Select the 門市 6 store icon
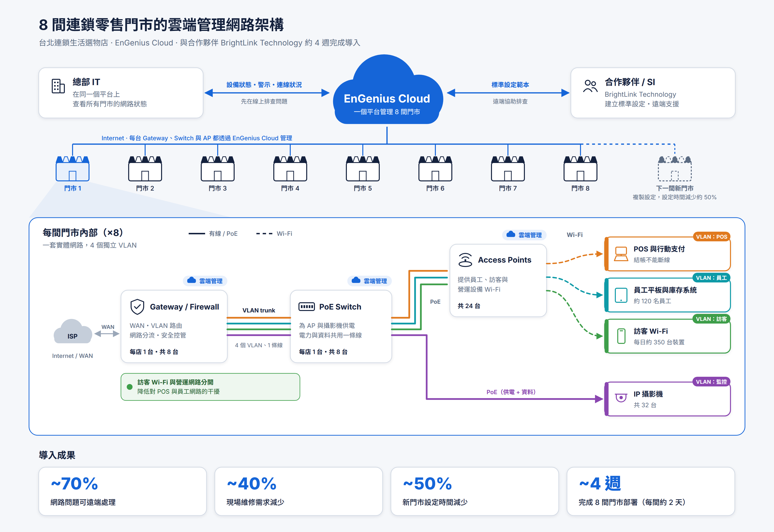The width and height of the screenshot is (774, 532). [x=435, y=169]
